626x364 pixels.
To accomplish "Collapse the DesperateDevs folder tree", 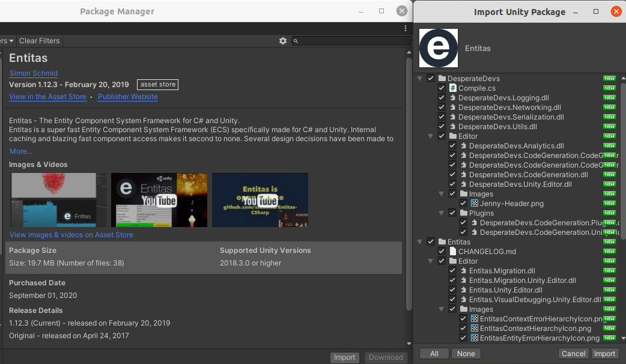I will pyautogui.click(x=419, y=78).
